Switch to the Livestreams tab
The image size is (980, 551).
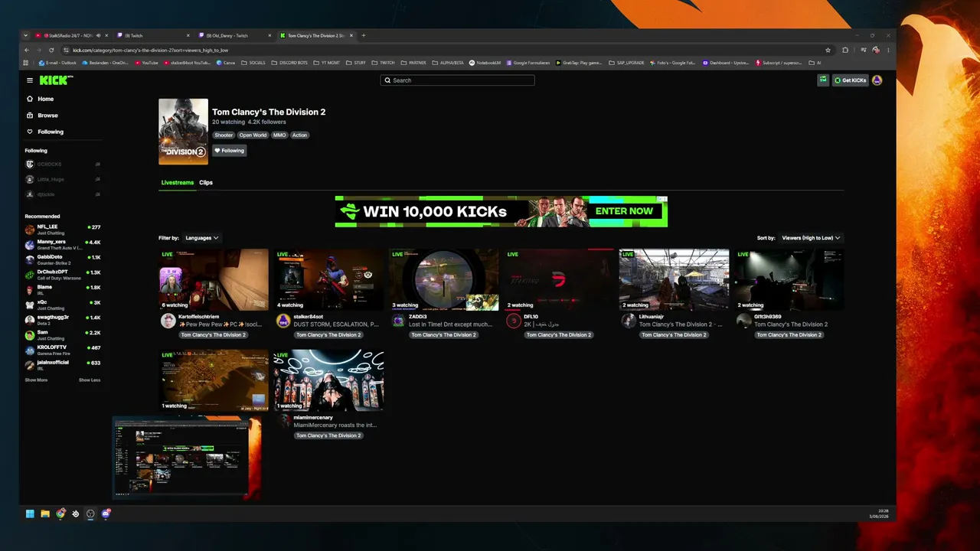[x=178, y=183]
